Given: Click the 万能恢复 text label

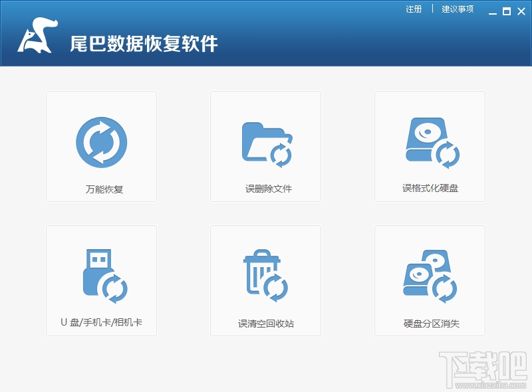Looking at the screenshot, I should click(104, 189).
